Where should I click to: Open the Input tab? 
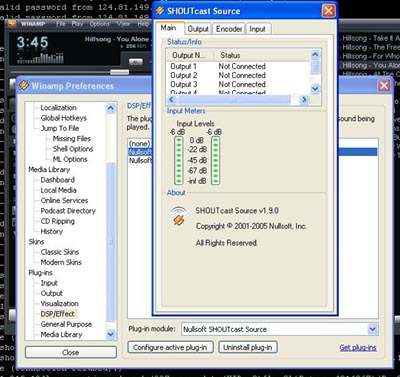point(257,29)
